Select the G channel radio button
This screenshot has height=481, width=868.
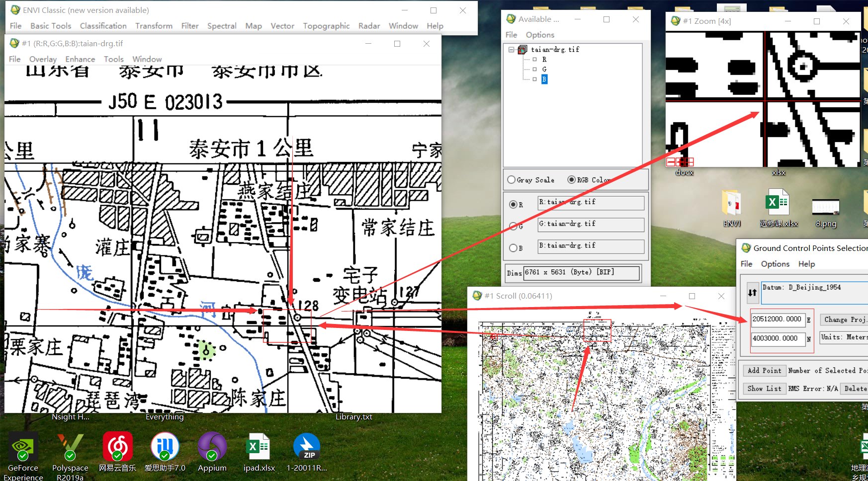point(513,226)
